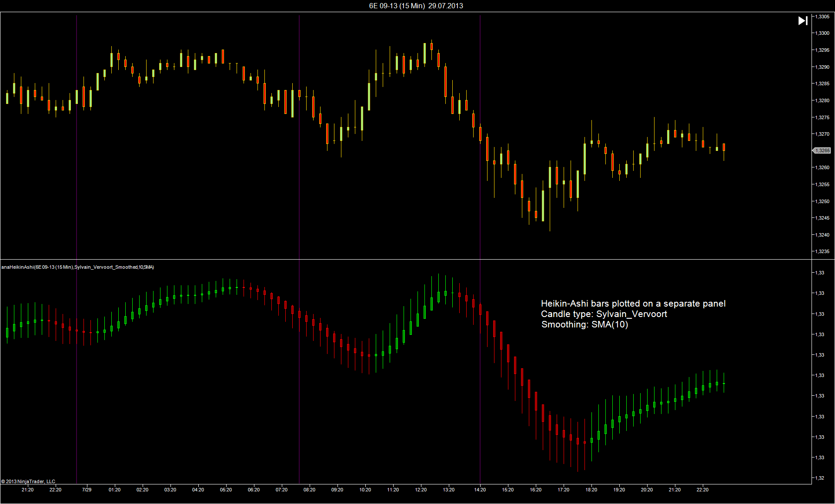Click the 21:20 label at left of time axis
The image size is (835, 504).
click(x=27, y=490)
